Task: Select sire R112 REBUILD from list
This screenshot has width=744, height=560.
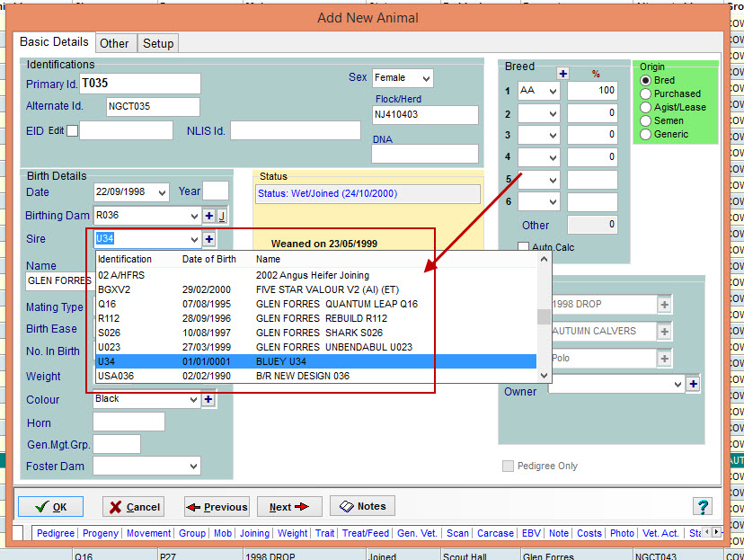Action: 316,318
